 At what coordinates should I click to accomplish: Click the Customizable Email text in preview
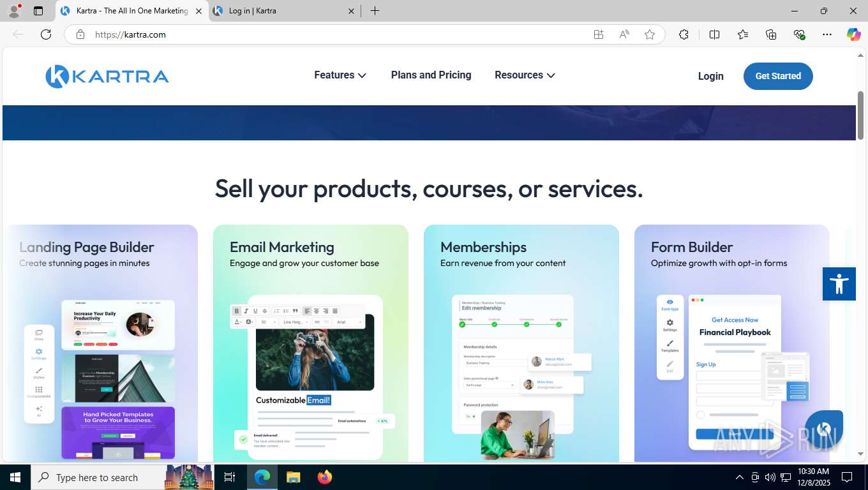click(x=294, y=400)
